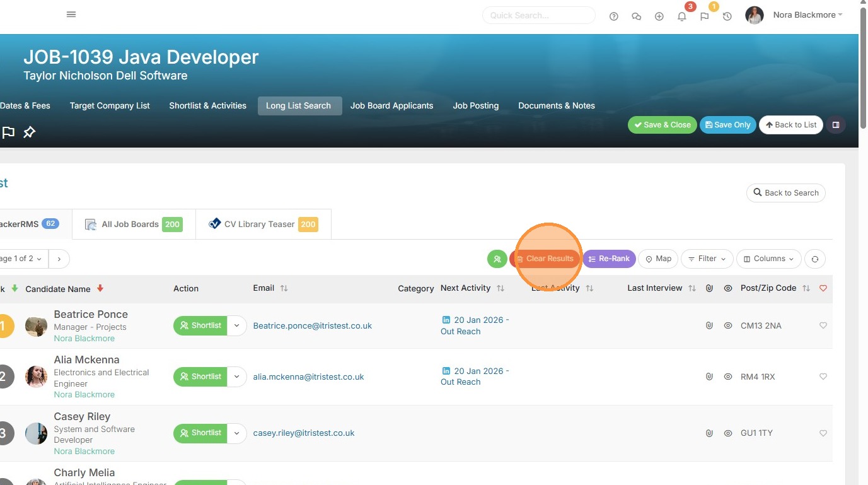Sort by the Last Activity column
The image size is (868, 485).
pos(562,288)
